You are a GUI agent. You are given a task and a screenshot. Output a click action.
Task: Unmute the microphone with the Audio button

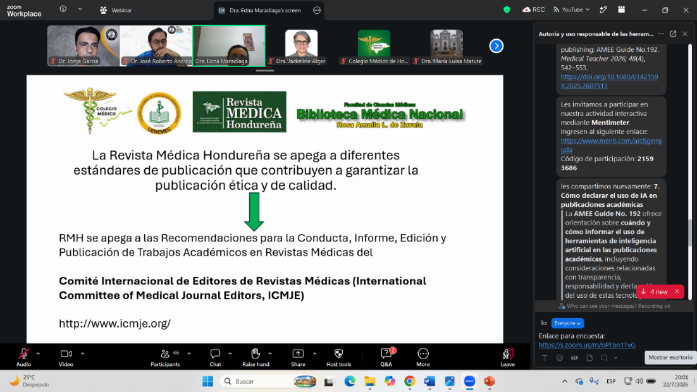coord(24,357)
